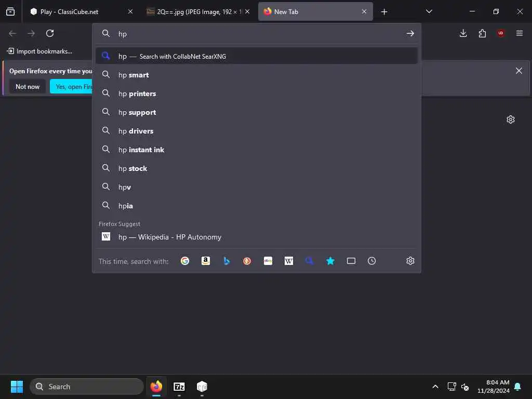
Task: Select suggestion hp printers
Action: [x=257, y=94]
